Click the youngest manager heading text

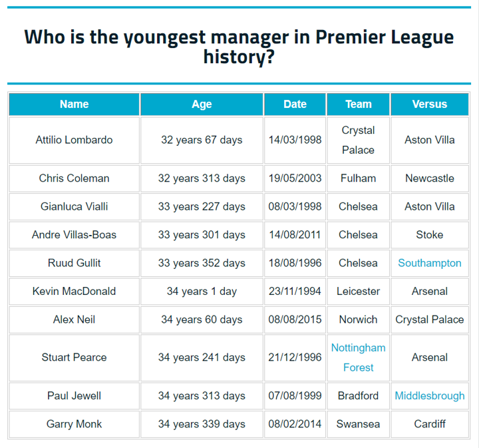pyautogui.click(x=239, y=46)
